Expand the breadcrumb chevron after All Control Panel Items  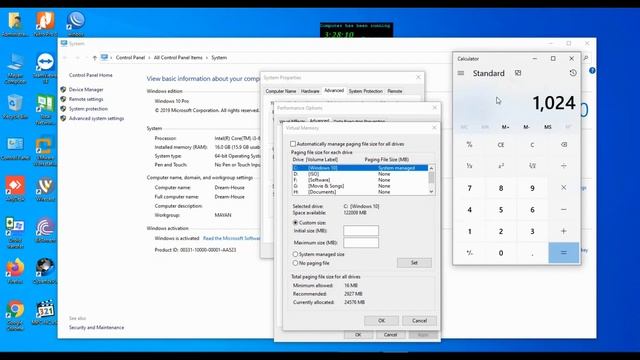coord(207,58)
